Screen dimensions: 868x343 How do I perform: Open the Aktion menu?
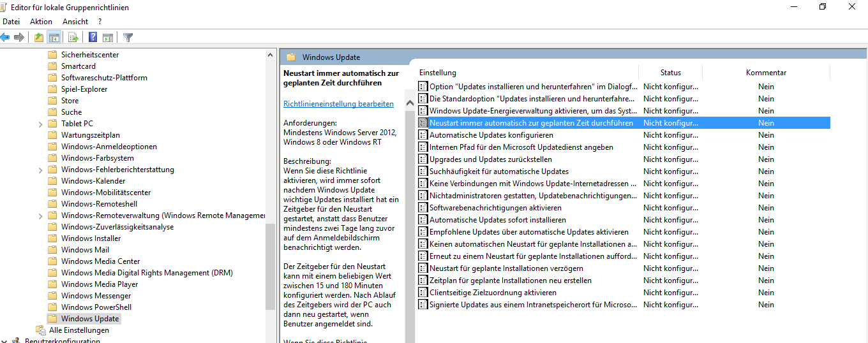tap(41, 22)
